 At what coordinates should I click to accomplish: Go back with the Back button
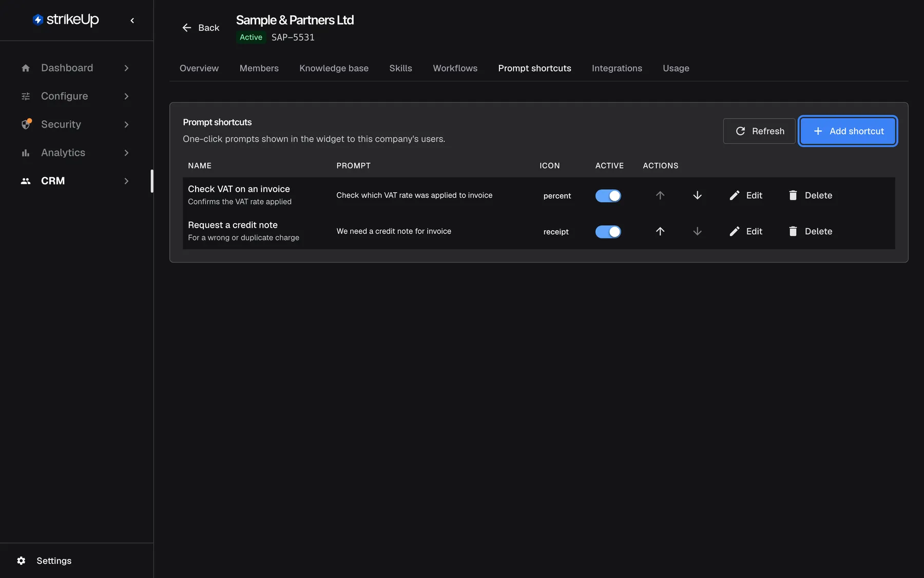201,28
